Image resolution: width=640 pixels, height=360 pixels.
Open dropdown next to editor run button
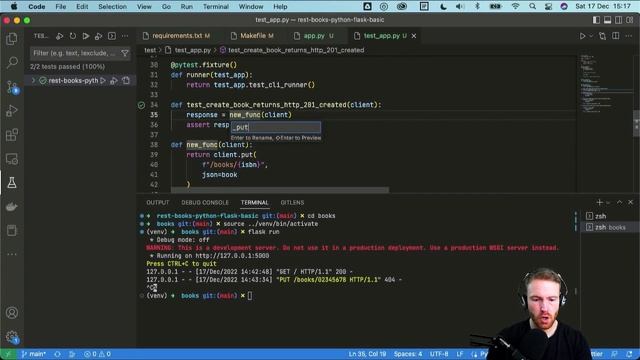[591, 36]
